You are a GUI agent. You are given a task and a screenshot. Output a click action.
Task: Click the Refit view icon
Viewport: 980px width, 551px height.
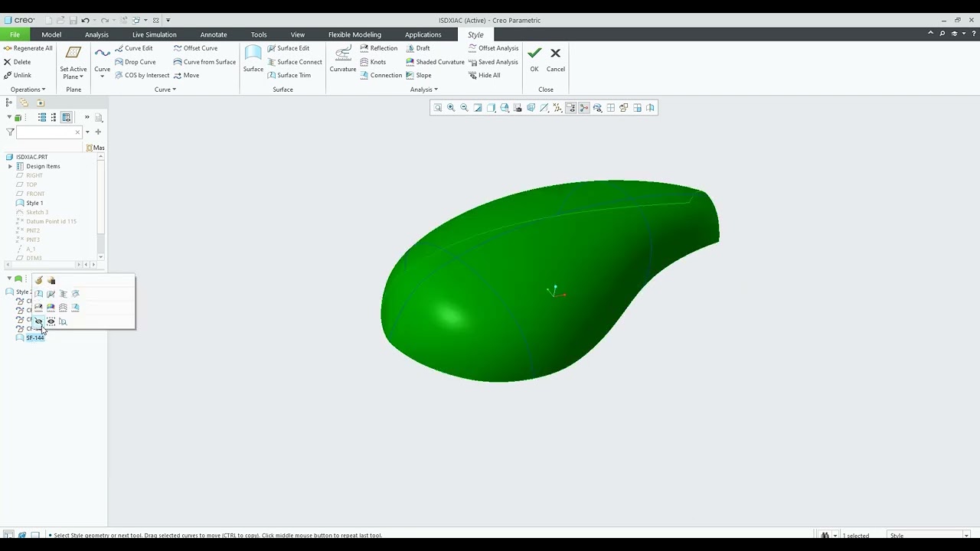(x=438, y=108)
